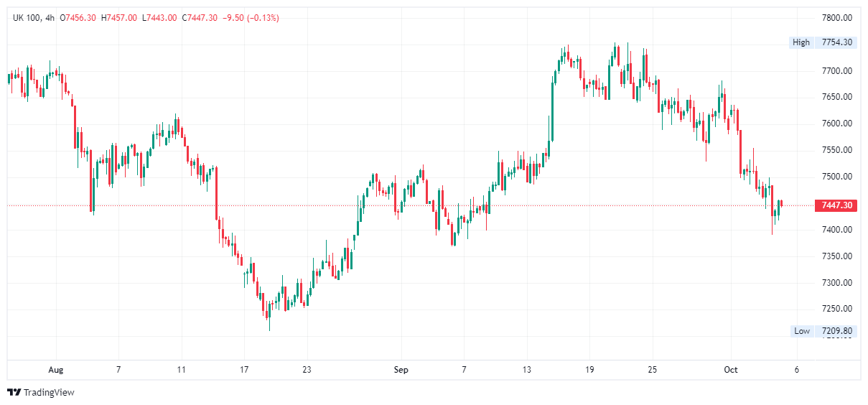868x405 pixels.
Task: Click the red 7447.30 current price label
Action: [x=836, y=206]
